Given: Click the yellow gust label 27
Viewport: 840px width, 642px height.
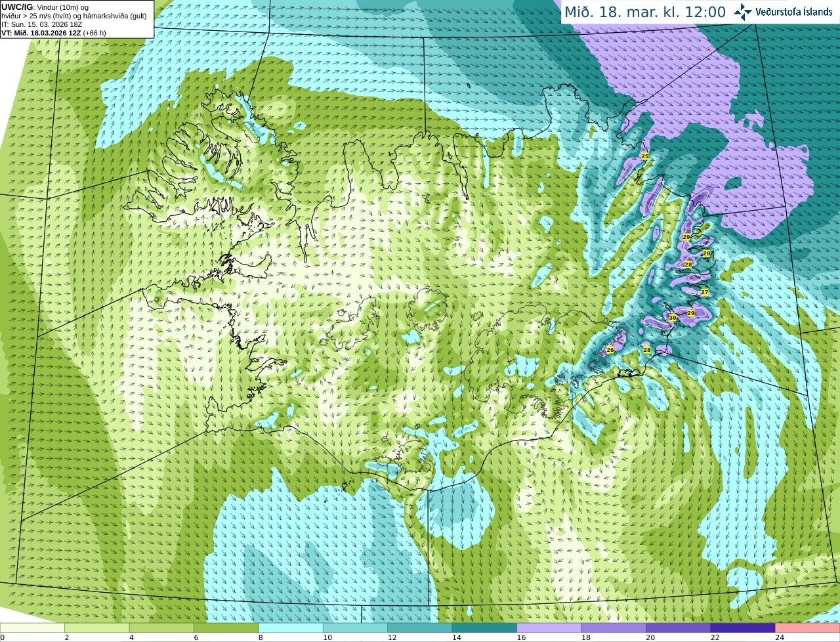Looking at the screenshot, I should tap(705, 292).
